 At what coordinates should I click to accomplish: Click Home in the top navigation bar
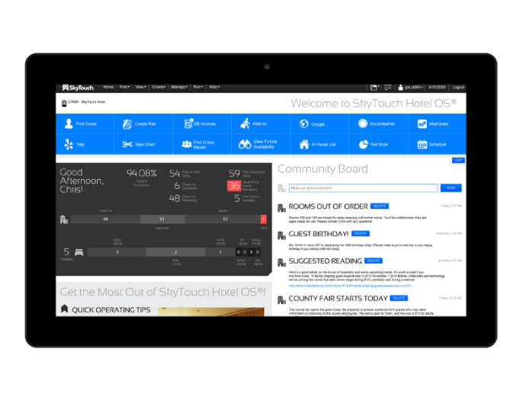click(x=108, y=88)
